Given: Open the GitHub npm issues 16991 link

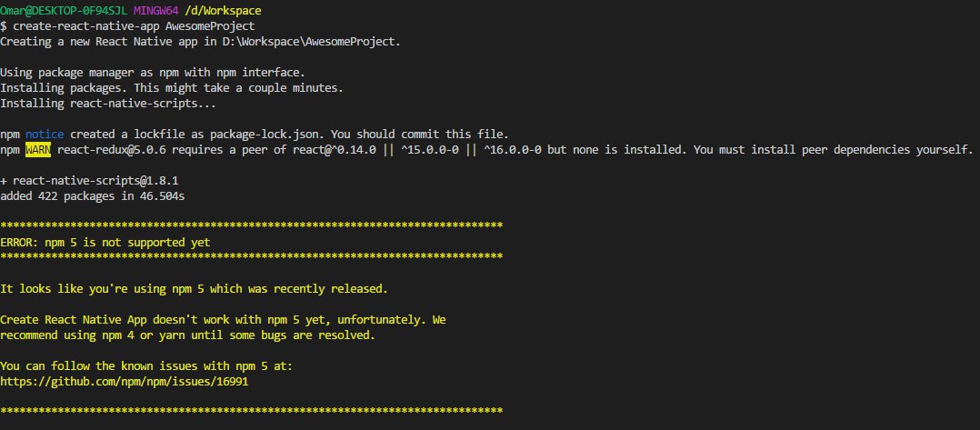Looking at the screenshot, I should point(125,383).
